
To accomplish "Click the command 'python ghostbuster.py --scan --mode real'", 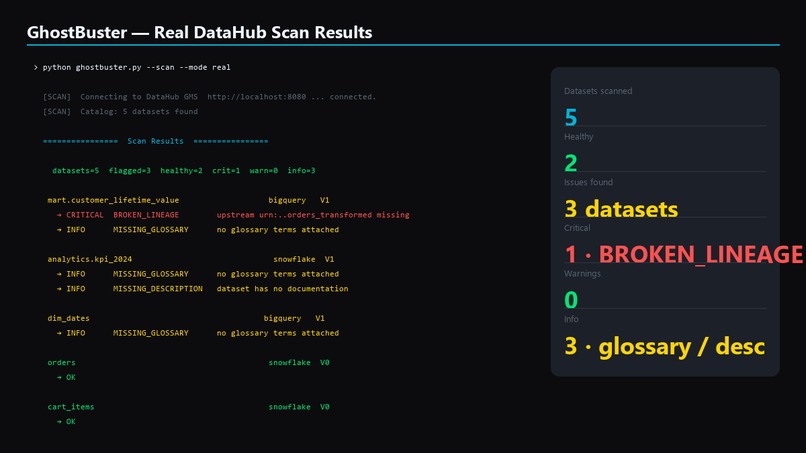I will tap(136, 67).
